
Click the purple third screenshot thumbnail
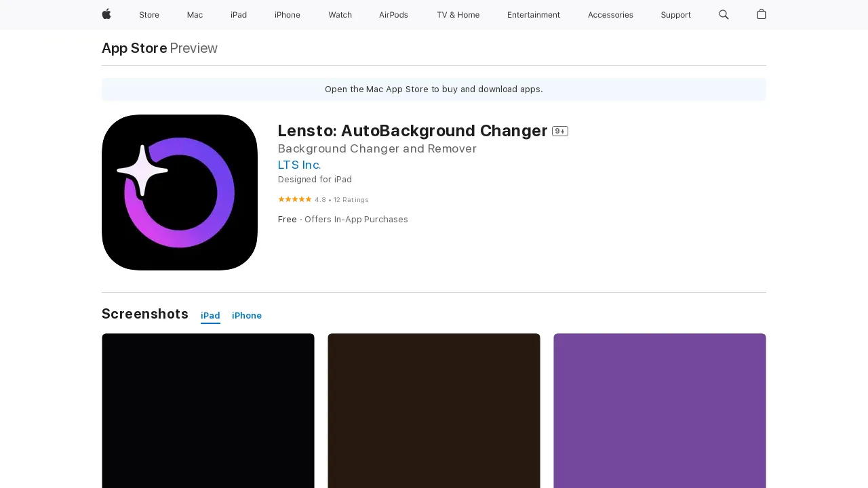tap(660, 411)
